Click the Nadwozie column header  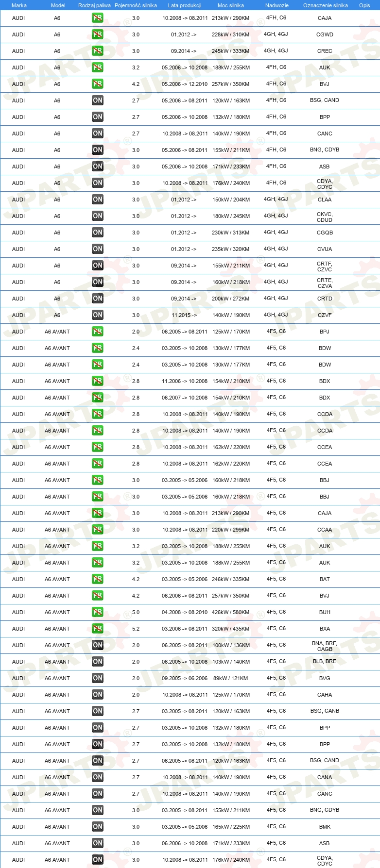click(277, 5)
